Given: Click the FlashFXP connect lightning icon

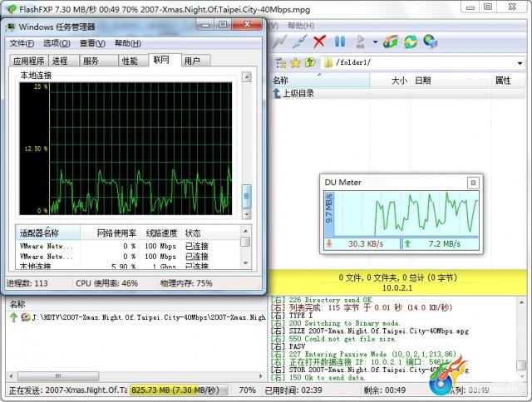Looking at the screenshot, I should (x=280, y=42).
